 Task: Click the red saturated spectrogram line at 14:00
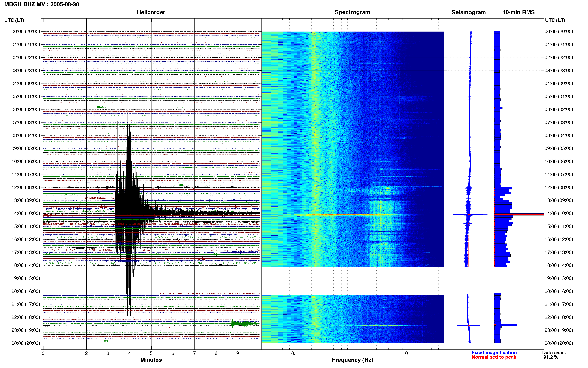coord(353,214)
